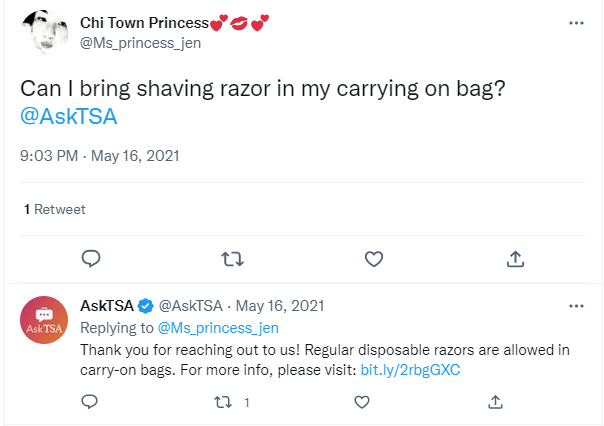Share the AskTSA reply
This screenshot has width=604, height=426.
(494, 402)
